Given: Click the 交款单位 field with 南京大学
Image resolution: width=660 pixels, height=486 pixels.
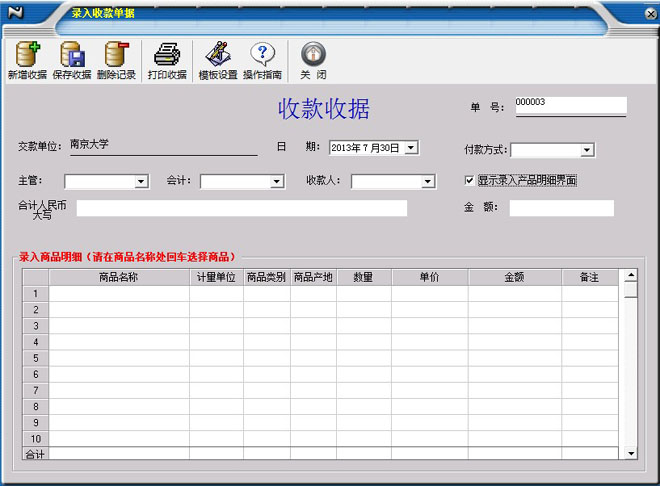Looking at the screenshot, I should coord(162,146).
